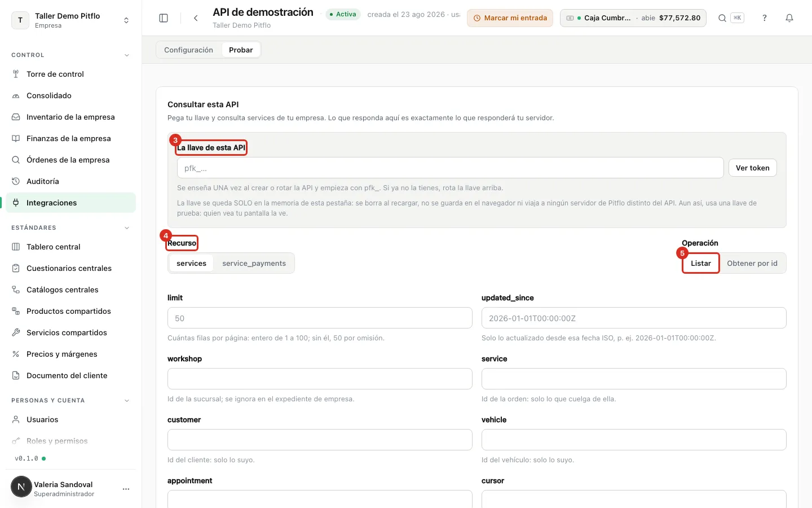
Task: Open Documento del cliente page
Action: [70, 375]
